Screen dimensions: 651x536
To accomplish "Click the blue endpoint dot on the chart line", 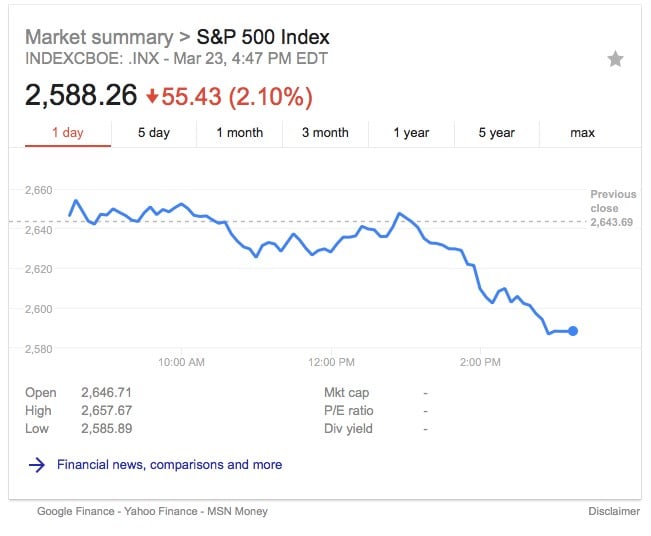I will pyautogui.click(x=573, y=331).
